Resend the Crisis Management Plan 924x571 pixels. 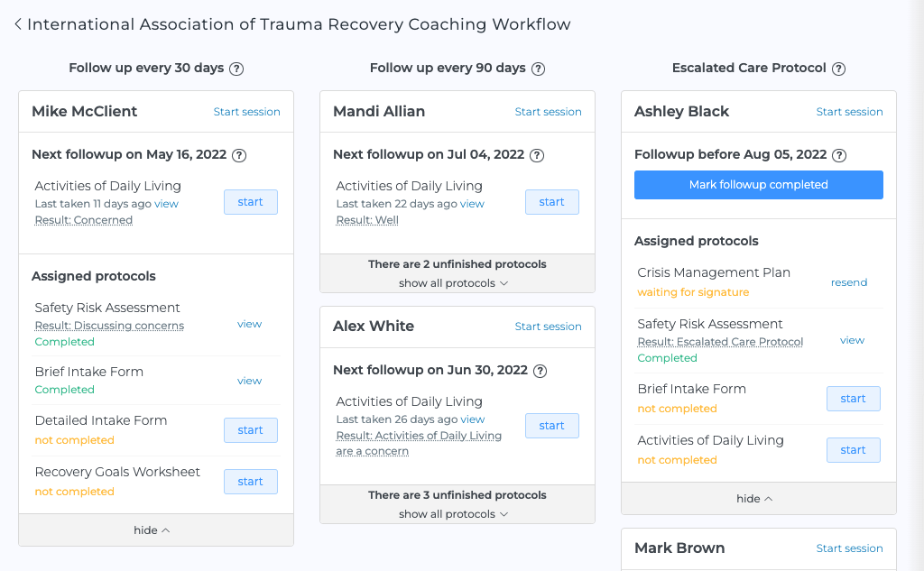pos(848,282)
